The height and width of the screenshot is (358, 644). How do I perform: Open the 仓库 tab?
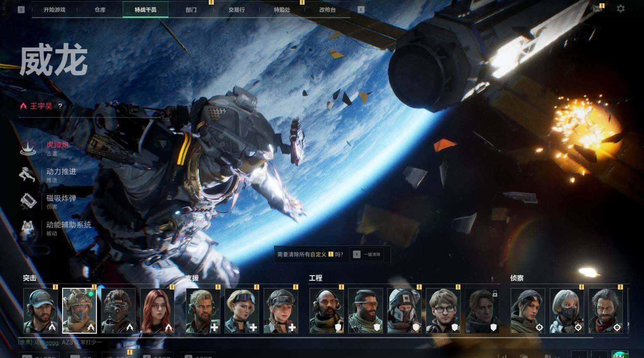click(100, 10)
